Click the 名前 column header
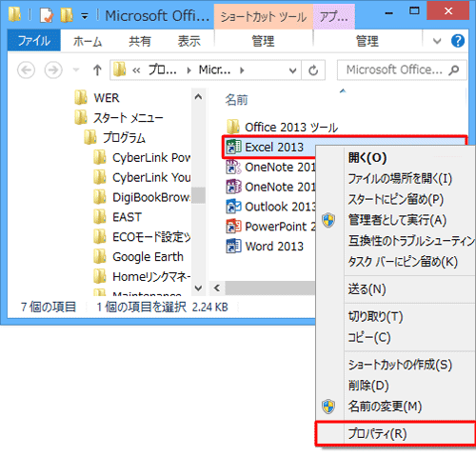Image resolution: width=476 pixels, height=457 pixels. click(236, 100)
